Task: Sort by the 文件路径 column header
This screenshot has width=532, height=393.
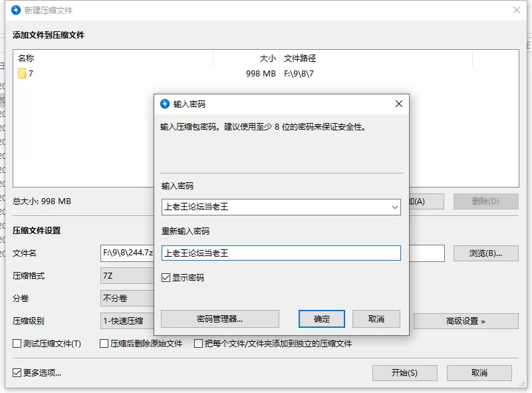Action: click(x=376, y=59)
